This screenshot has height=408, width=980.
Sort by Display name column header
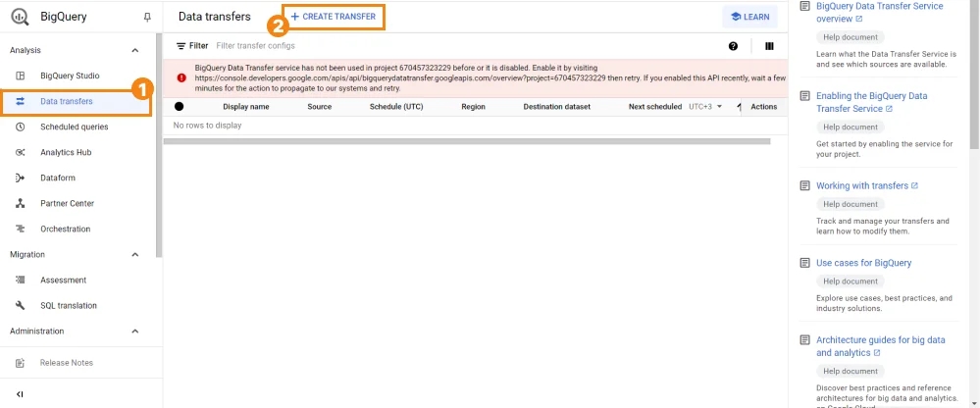click(246, 107)
